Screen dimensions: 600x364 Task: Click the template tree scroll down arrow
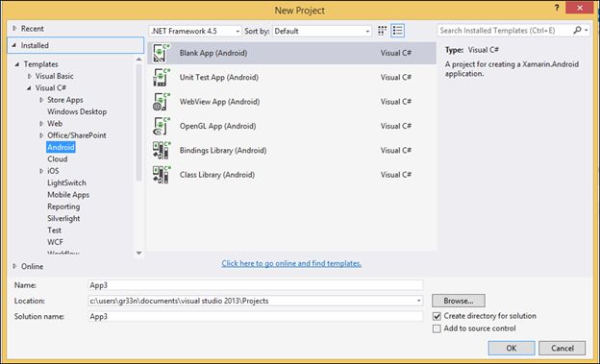click(x=138, y=254)
